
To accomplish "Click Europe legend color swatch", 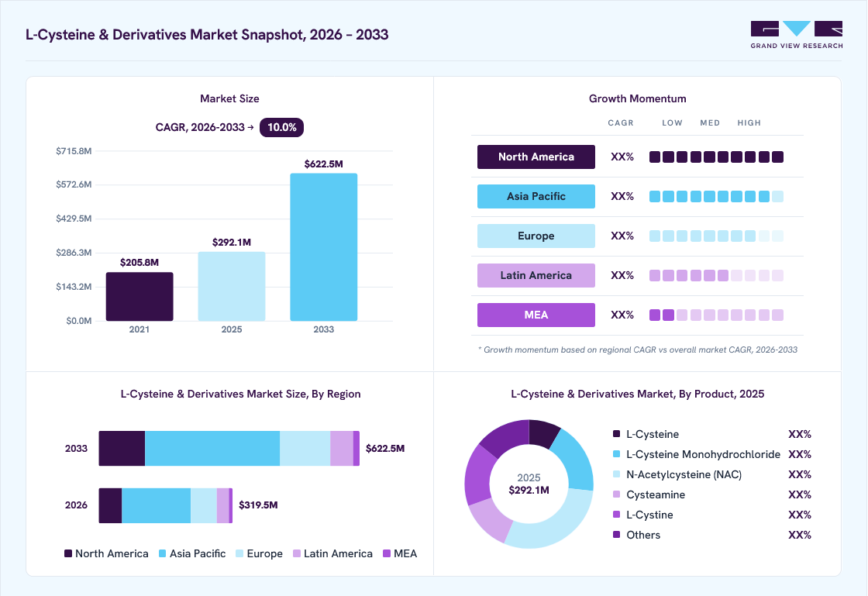I will coord(239,553).
